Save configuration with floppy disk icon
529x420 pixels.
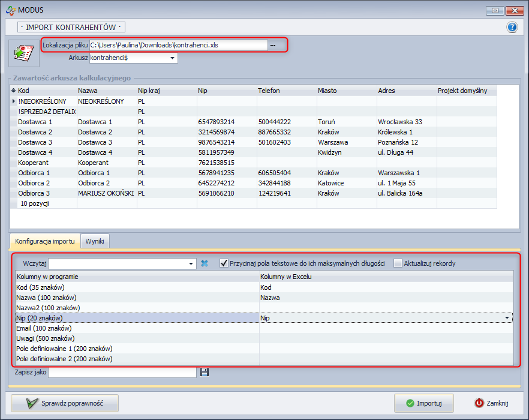[x=204, y=373]
